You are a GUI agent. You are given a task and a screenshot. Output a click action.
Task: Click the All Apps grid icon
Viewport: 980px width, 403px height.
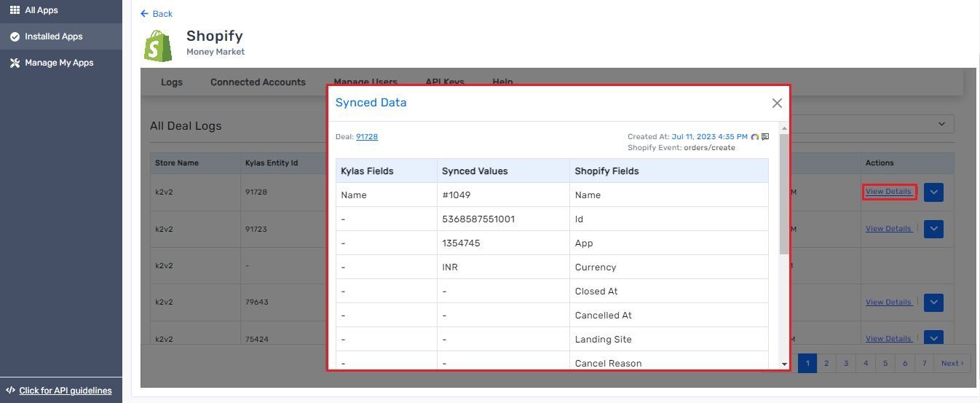point(15,10)
